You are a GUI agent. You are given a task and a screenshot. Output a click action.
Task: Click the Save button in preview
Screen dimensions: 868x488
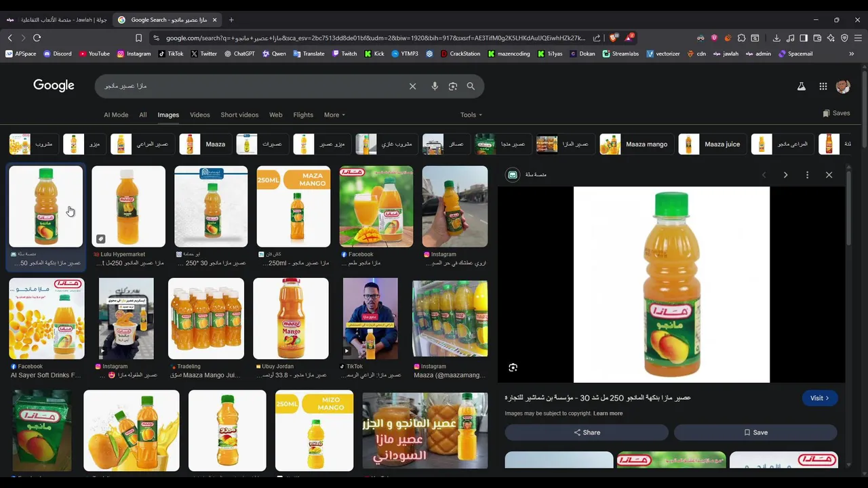click(x=755, y=432)
